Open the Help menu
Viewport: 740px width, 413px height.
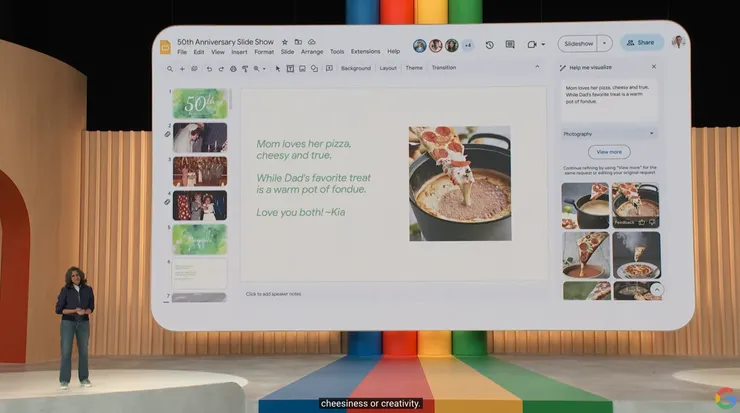click(394, 51)
